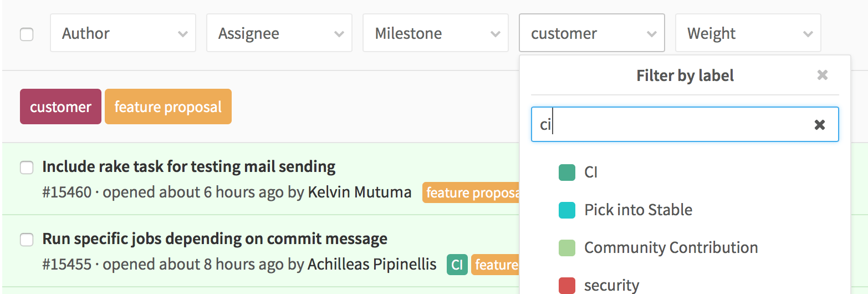Click the Pick into Stable color swatch
868x294 pixels.
click(x=567, y=210)
